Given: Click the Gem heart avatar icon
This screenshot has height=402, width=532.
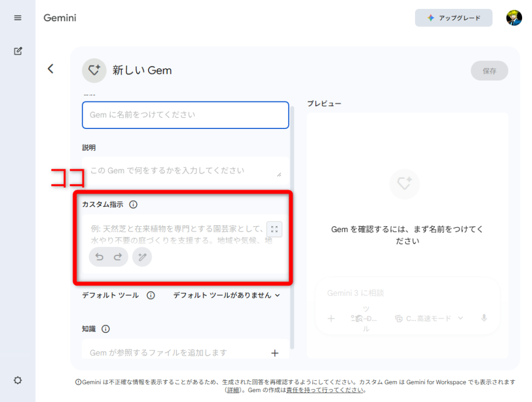Looking at the screenshot, I should (94, 71).
